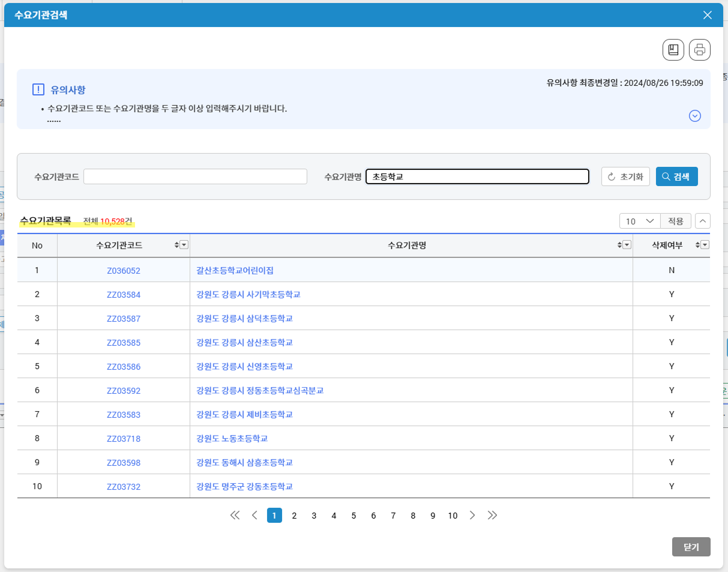Open the rows-per-page dropdown showing 10
This screenshot has height=572, width=728.
[640, 221]
